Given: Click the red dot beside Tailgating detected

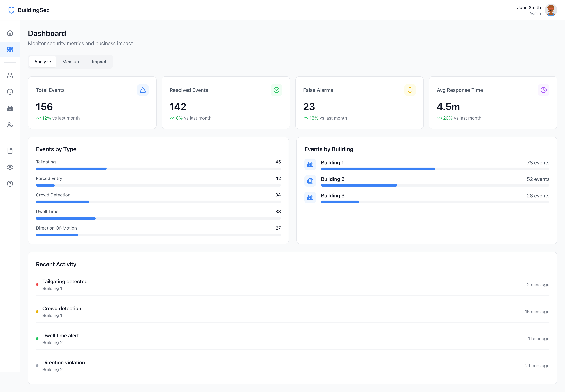Looking at the screenshot, I should pos(37,284).
